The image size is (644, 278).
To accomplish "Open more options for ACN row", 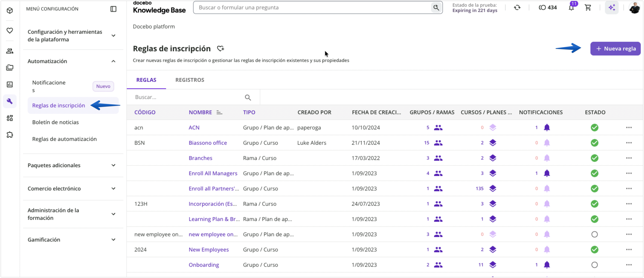I will coord(629,127).
